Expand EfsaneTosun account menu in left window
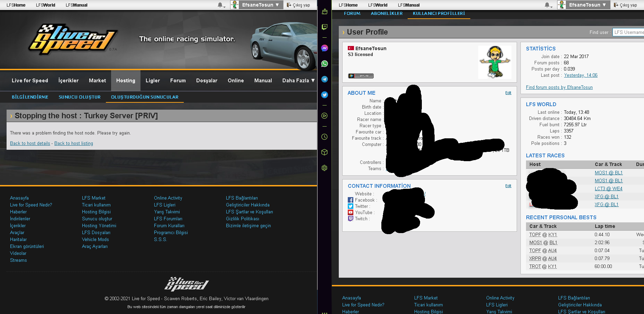Screen dimensions: 644x314 (261, 5)
